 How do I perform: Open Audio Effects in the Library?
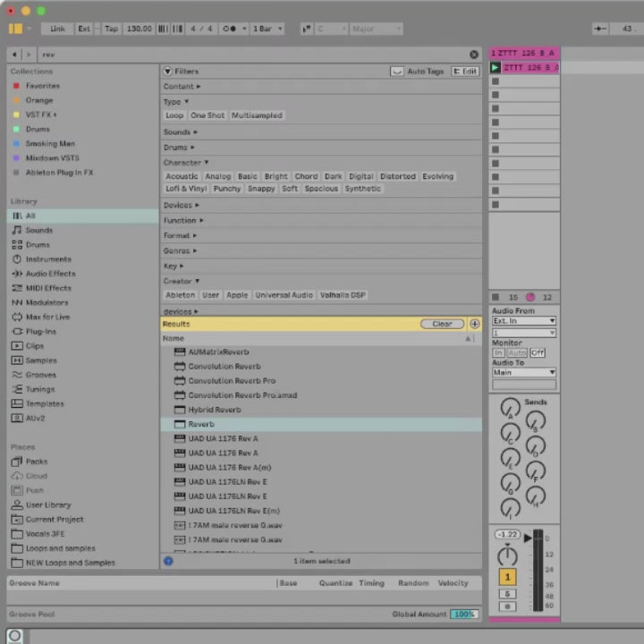click(50, 274)
